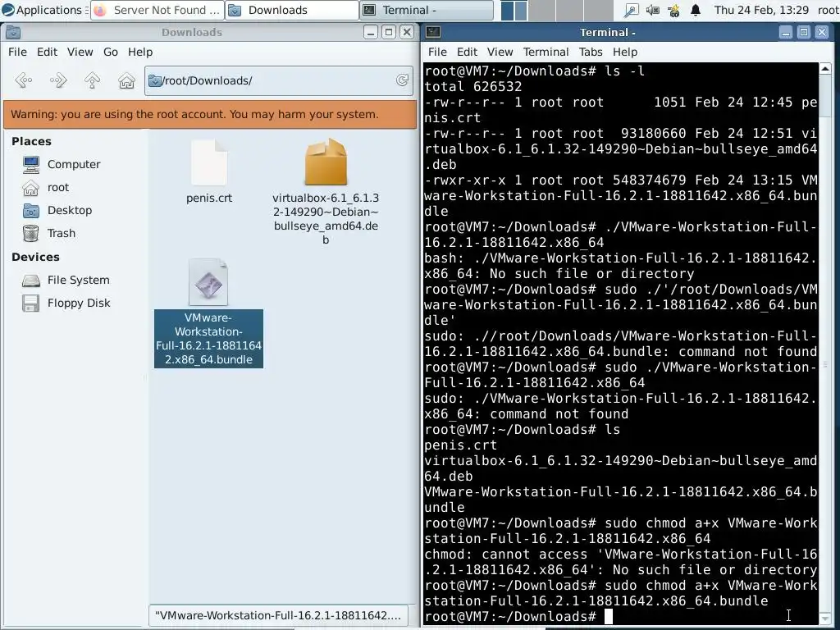Maximize the Terminal window
Screen dimensions: 840x630
[x=804, y=33]
